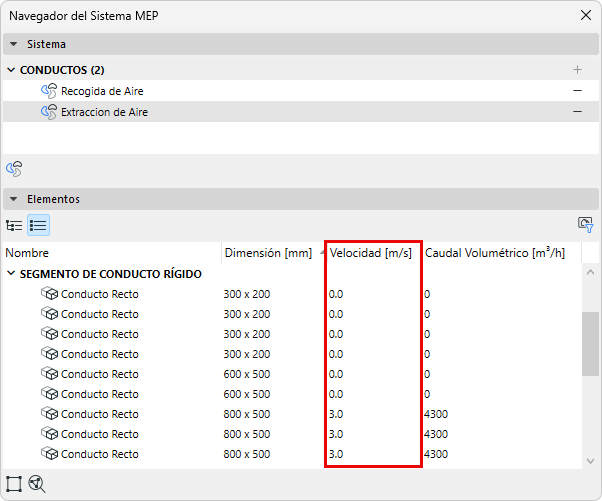Viewport: 602px width, 501px height.
Task: Click the first 3.0 velocity value
Action: (x=336, y=414)
